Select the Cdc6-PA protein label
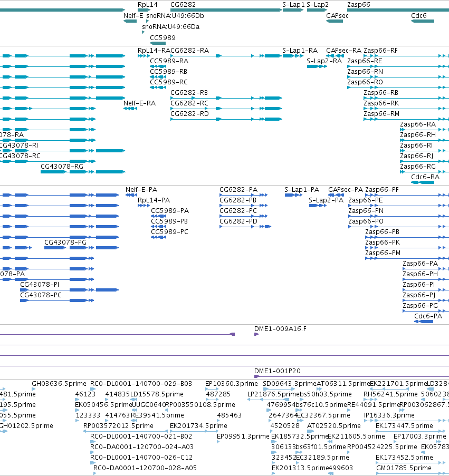Screen dimensions: 449x476 coord(428,316)
